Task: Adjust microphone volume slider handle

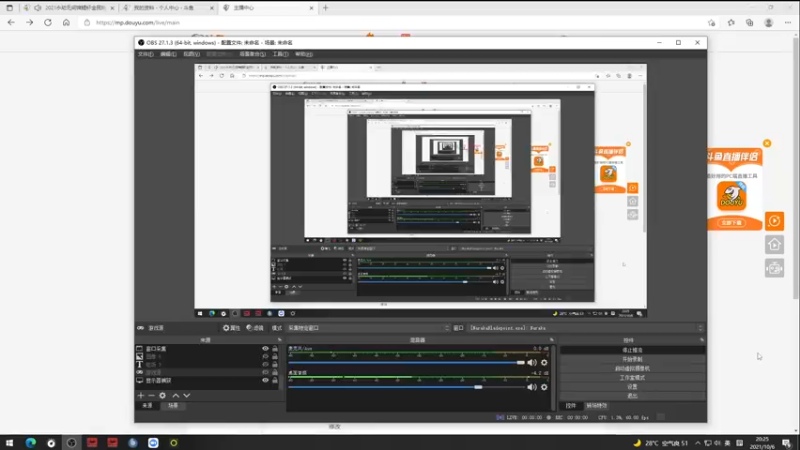Action: coord(520,363)
